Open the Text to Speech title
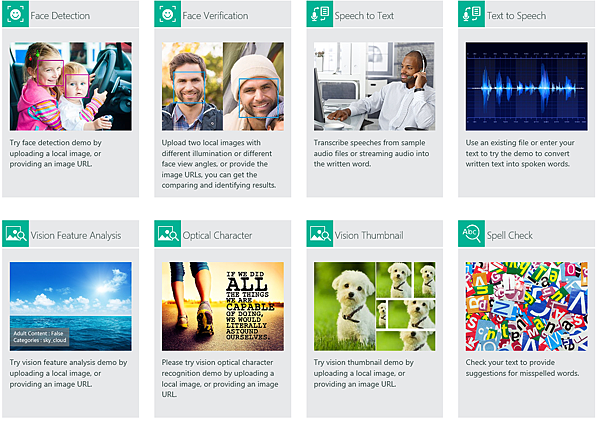This screenshot has width=600, height=422. (x=517, y=16)
